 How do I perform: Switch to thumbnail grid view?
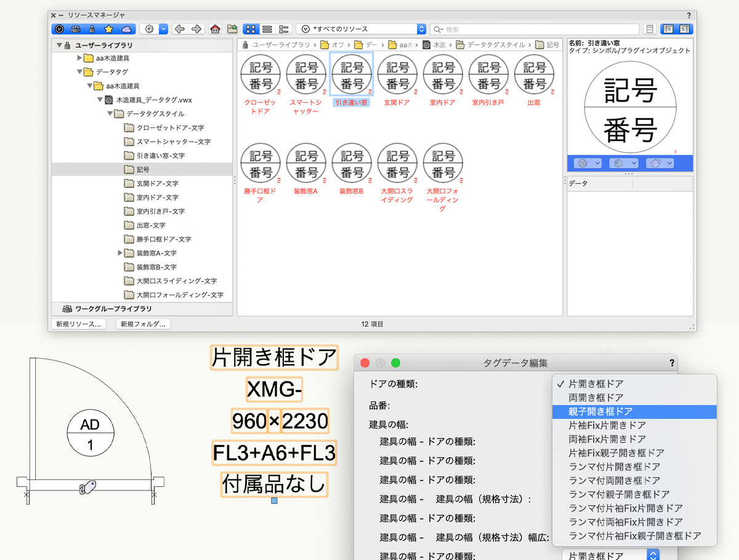251,29
